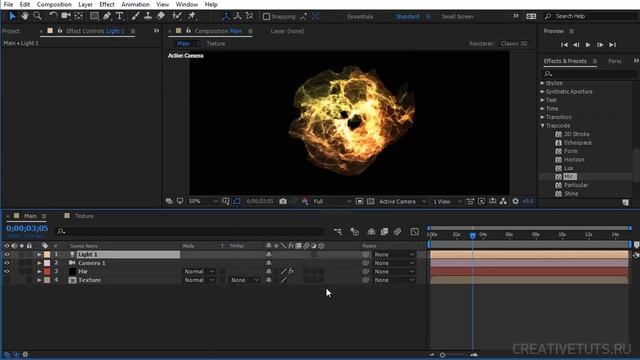Hide the Light 1 layer
The width and height of the screenshot is (640, 360).
tap(7, 254)
